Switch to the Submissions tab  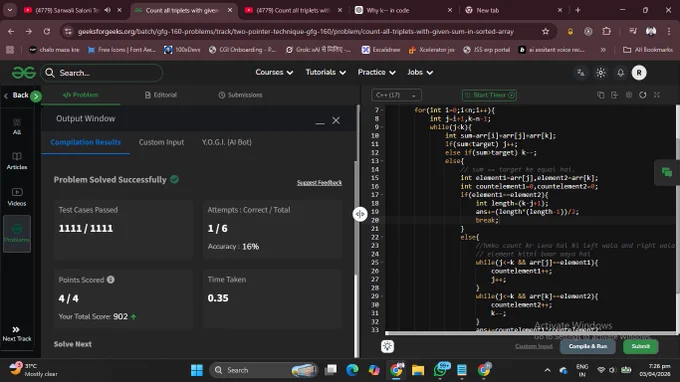click(240, 95)
